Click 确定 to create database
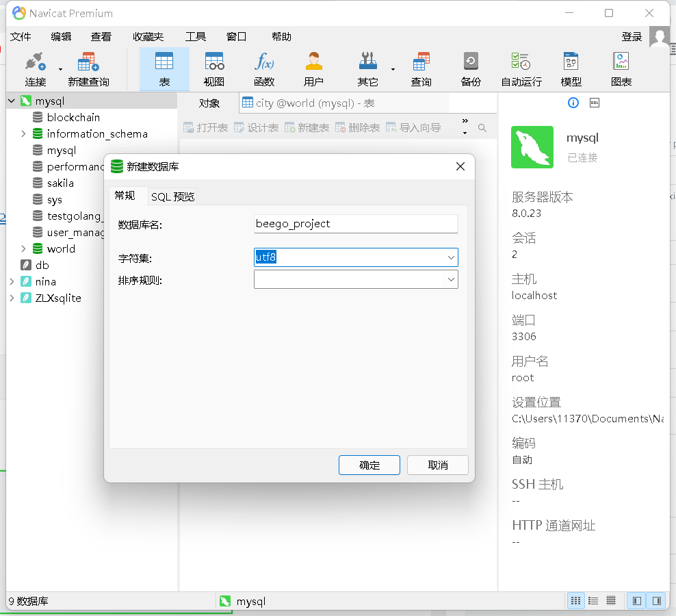 pyautogui.click(x=369, y=465)
